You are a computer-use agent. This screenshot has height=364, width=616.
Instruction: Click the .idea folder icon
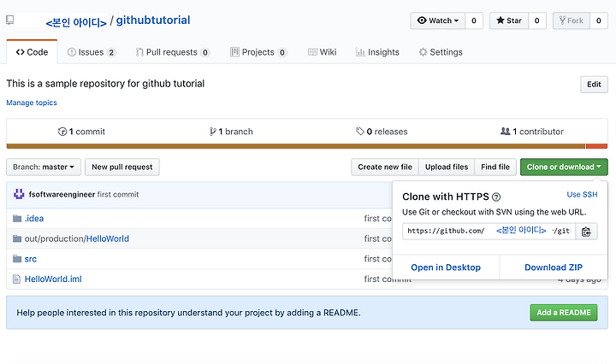point(17,219)
